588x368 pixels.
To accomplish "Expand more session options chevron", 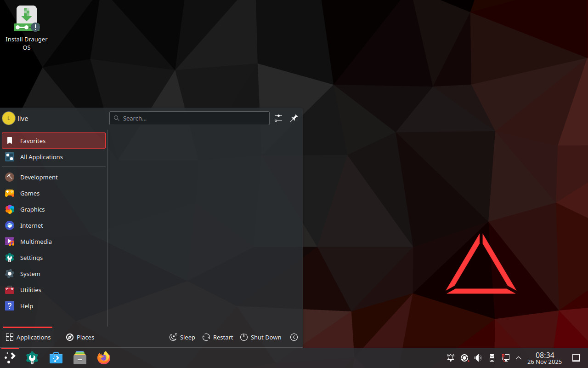I will [294, 337].
